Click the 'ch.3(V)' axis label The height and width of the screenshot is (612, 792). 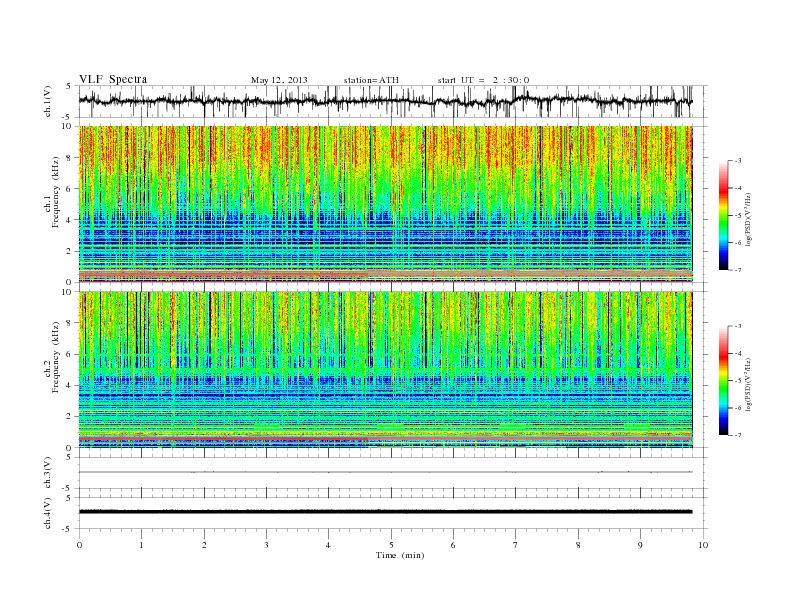click(47, 472)
